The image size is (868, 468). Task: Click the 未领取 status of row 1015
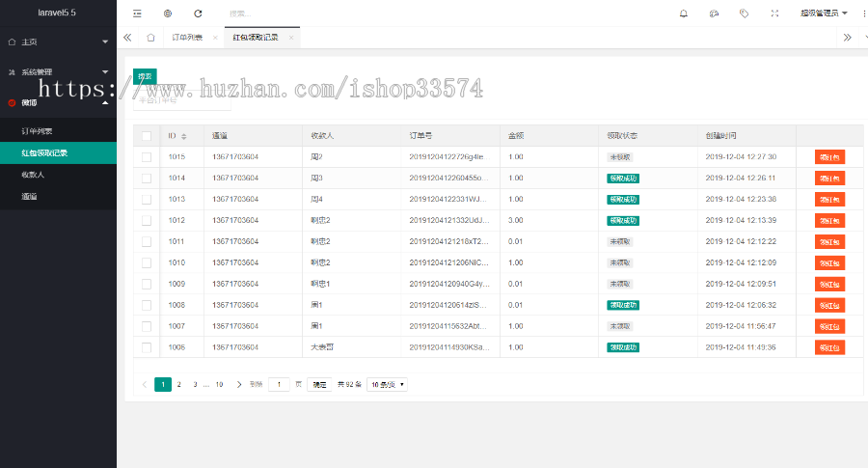(620, 157)
